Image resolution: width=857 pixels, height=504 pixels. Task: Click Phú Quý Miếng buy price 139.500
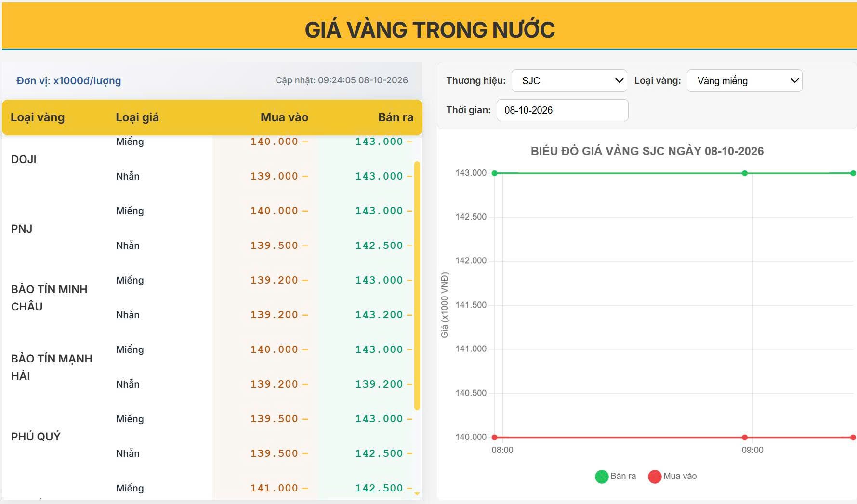pyautogui.click(x=274, y=419)
